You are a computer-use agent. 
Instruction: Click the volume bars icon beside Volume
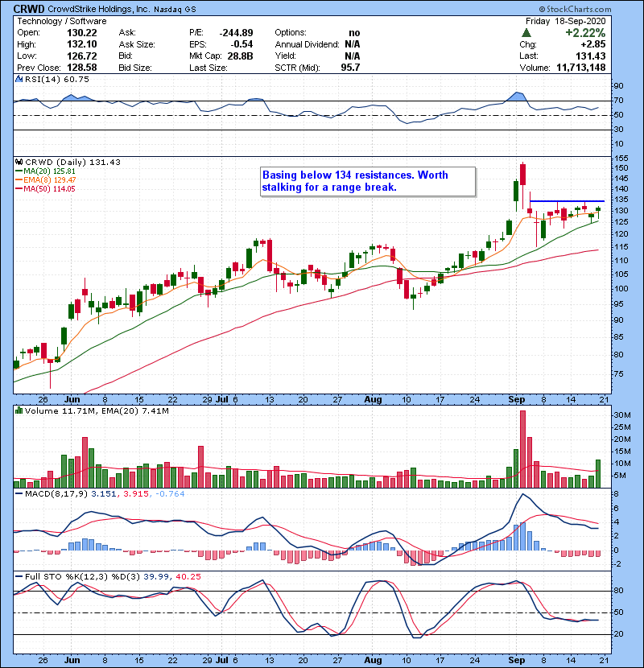19,410
